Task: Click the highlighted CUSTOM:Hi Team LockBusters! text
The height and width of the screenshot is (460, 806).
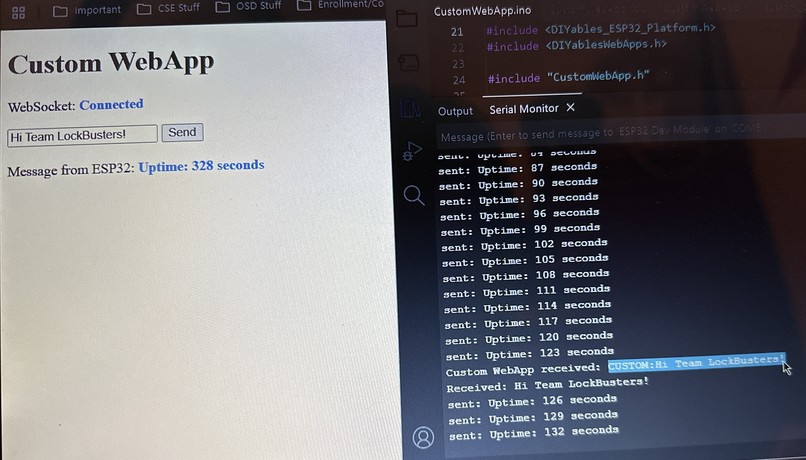Action: coord(697,362)
